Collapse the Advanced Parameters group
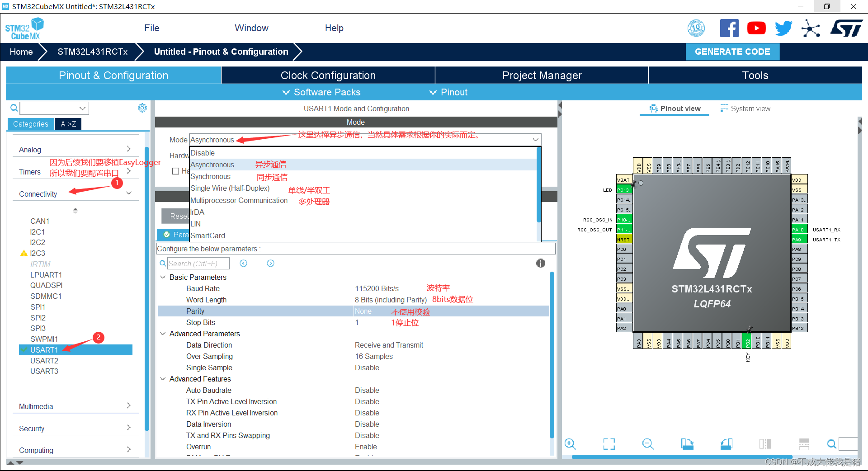 163,334
